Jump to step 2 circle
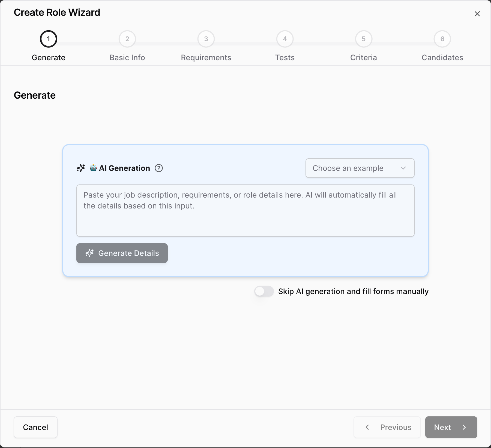This screenshot has height=448, width=491. 127,39
